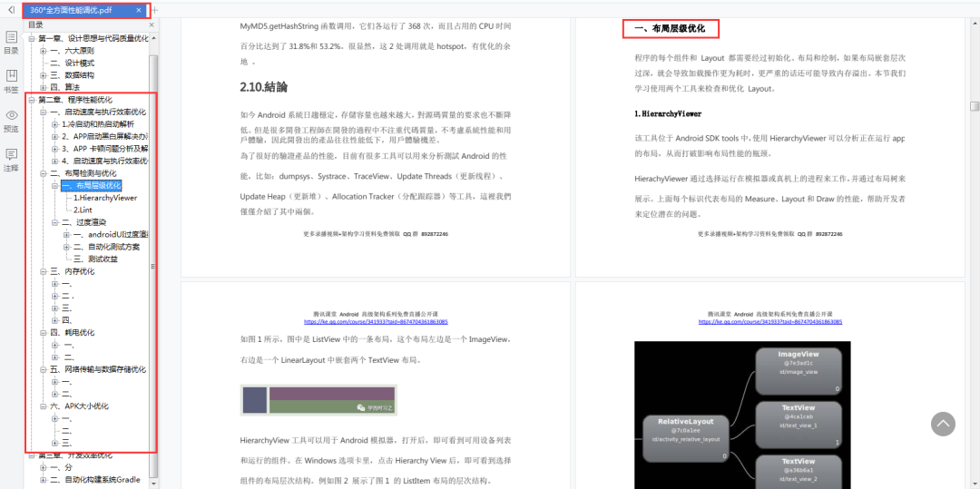Select 1.HierarchyViewer in the outline
Screen dimensions: 980x489
pos(106,198)
